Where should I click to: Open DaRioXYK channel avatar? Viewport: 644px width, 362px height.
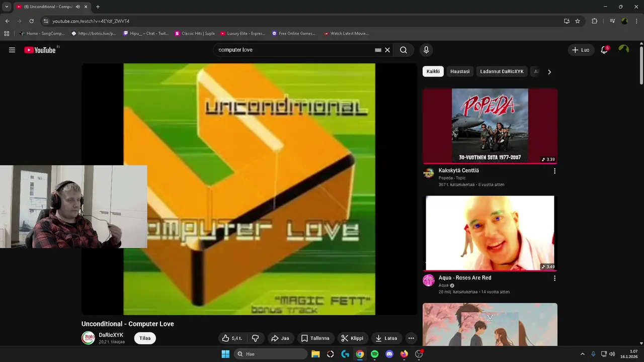pos(88,338)
